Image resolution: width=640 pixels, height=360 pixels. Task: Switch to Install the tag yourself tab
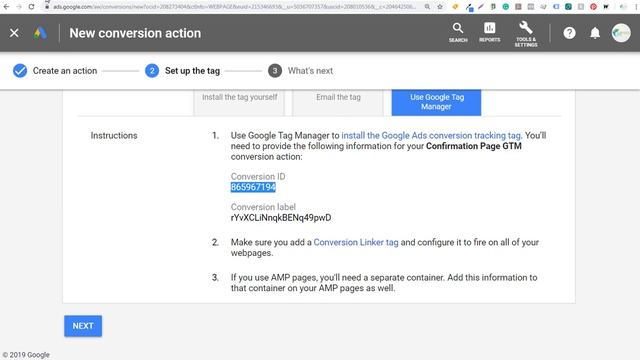[239, 102]
